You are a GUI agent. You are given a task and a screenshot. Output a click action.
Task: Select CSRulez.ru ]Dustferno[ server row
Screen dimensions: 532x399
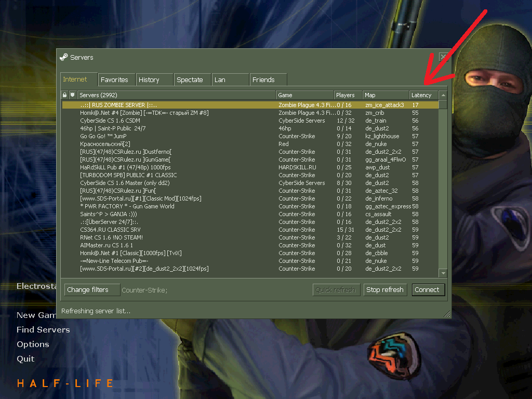pos(250,152)
